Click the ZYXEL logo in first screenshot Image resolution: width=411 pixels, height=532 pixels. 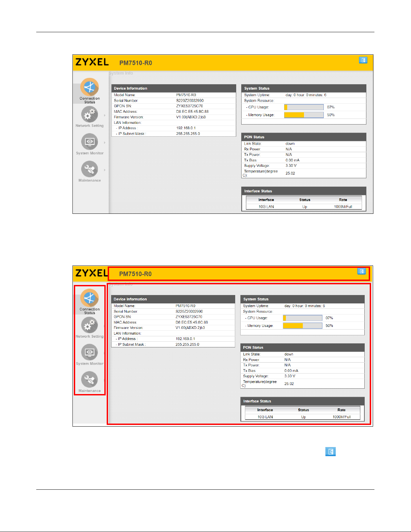click(92, 62)
